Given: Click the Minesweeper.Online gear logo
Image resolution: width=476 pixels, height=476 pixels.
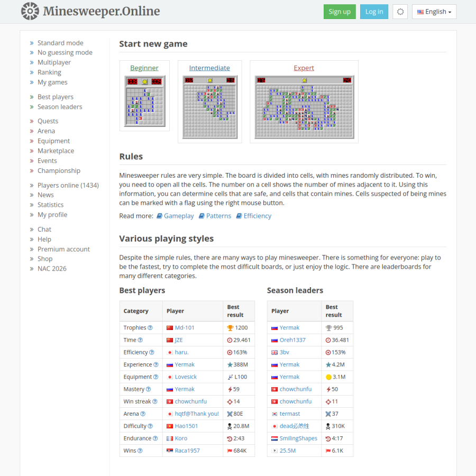Looking at the screenshot, I should pyautogui.click(x=30, y=11).
